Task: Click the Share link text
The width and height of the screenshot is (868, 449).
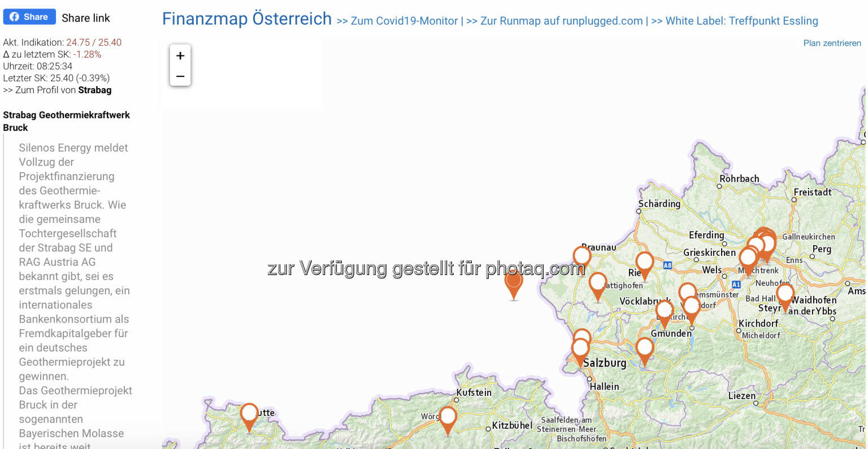Action: tap(86, 18)
